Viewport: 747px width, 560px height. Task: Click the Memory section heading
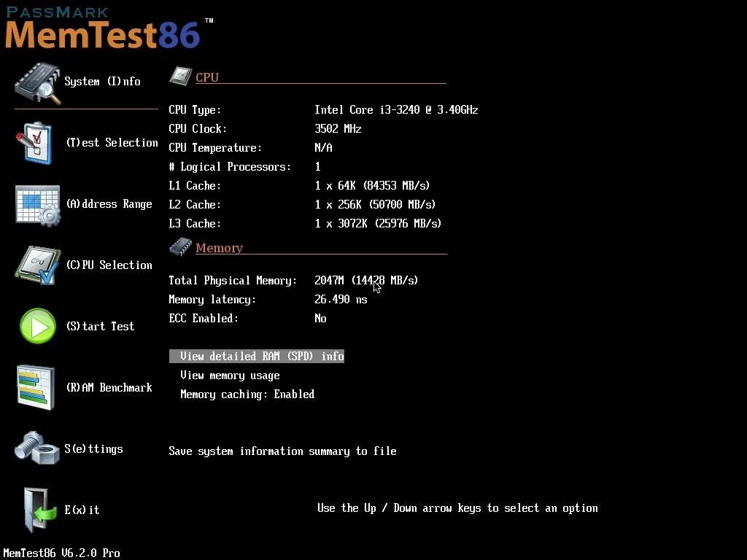pyautogui.click(x=219, y=248)
